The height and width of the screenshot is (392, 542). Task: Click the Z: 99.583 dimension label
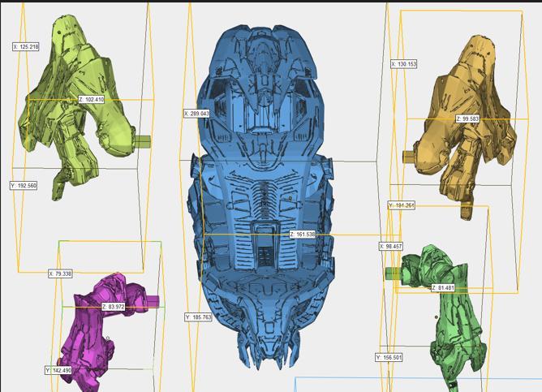[x=467, y=119]
